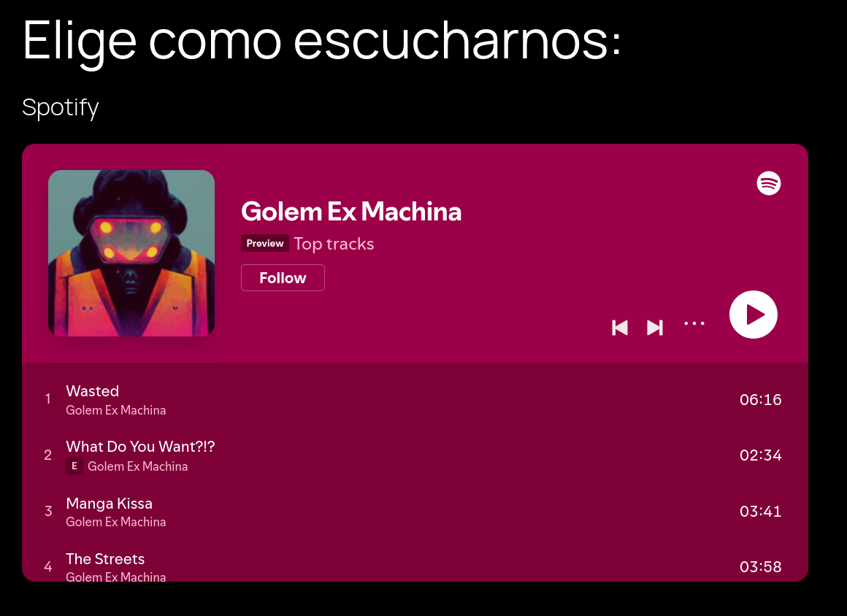Viewport: 847px width, 616px height.
Task: Select the Golem Ex Machina cover artwork
Action: [x=131, y=253]
